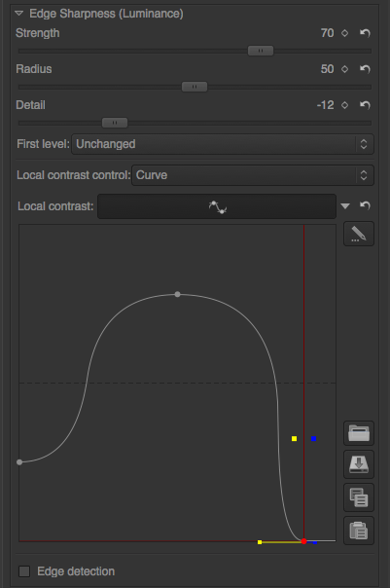This screenshot has width=390, height=588.
Task: Click the Local contrast curve type button
Action: (x=217, y=206)
